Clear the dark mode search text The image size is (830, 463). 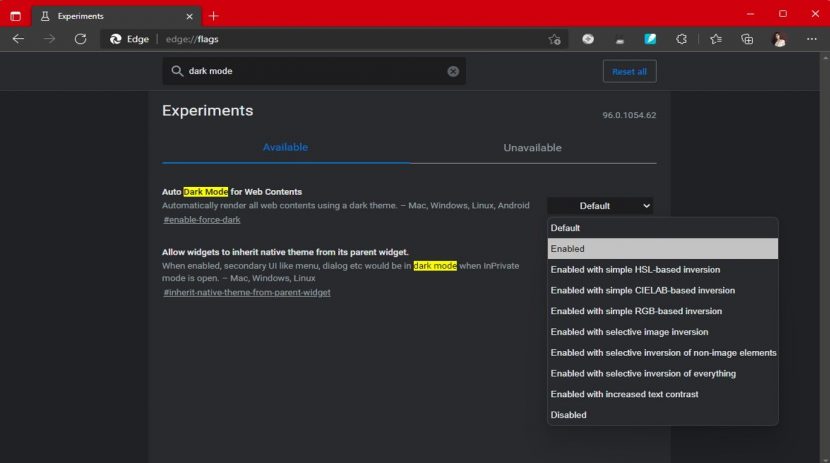coord(453,71)
